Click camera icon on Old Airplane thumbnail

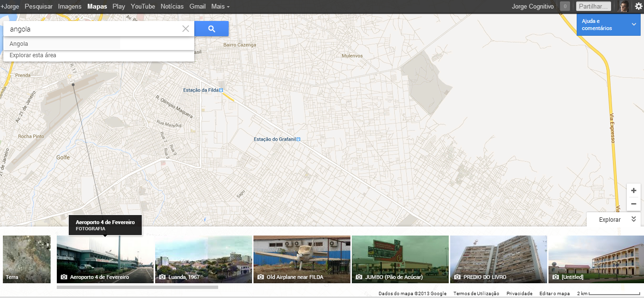pyautogui.click(x=261, y=277)
